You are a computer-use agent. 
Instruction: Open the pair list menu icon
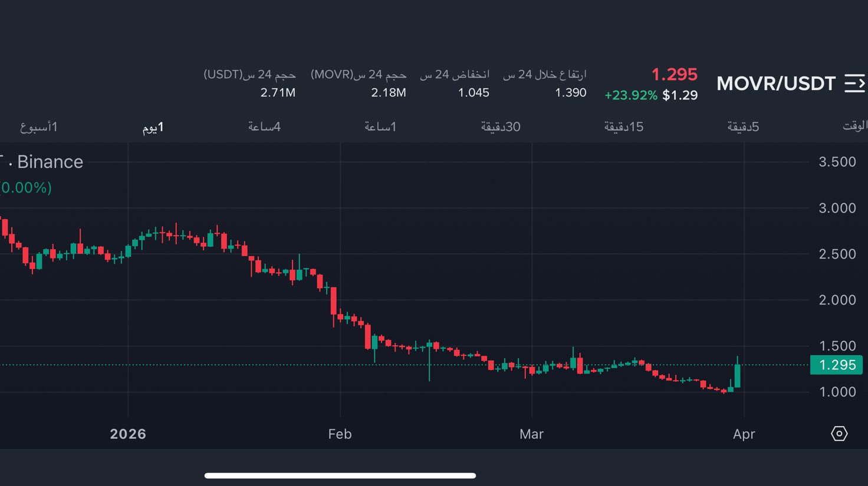coord(855,83)
